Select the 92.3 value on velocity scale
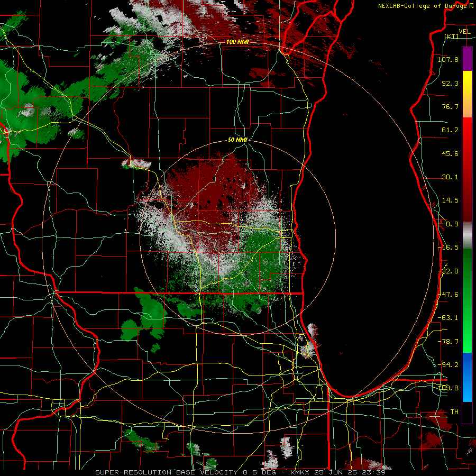 coord(450,83)
